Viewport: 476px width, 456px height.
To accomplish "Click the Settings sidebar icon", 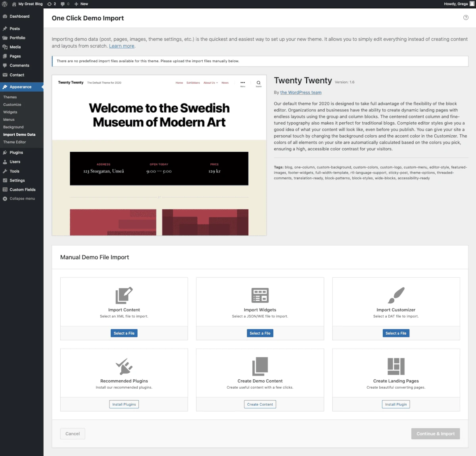I will (5, 180).
